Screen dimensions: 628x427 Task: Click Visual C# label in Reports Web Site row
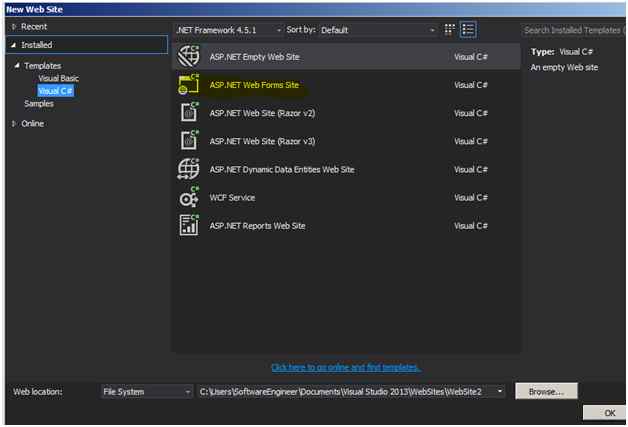(x=471, y=226)
